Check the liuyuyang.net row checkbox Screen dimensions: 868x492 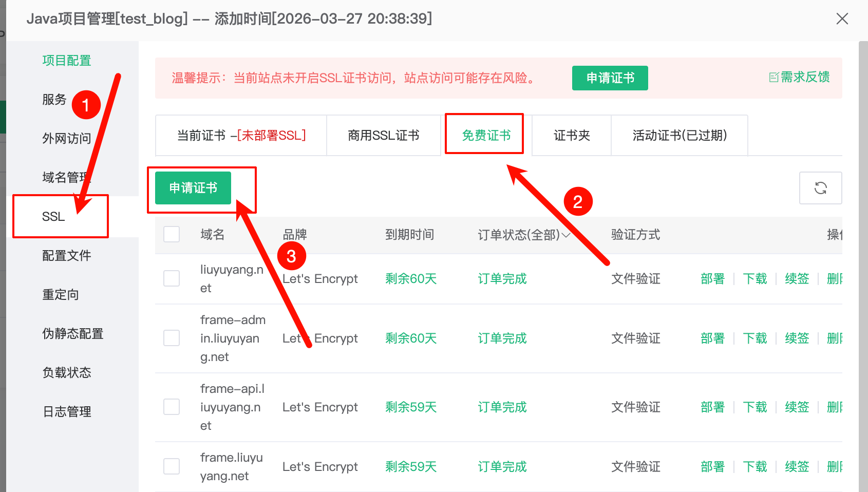[172, 278]
